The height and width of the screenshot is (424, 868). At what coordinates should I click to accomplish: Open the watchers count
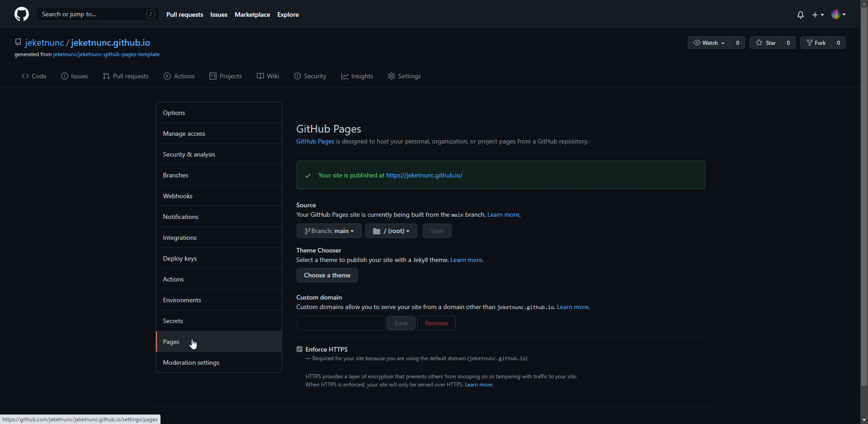tap(737, 43)
